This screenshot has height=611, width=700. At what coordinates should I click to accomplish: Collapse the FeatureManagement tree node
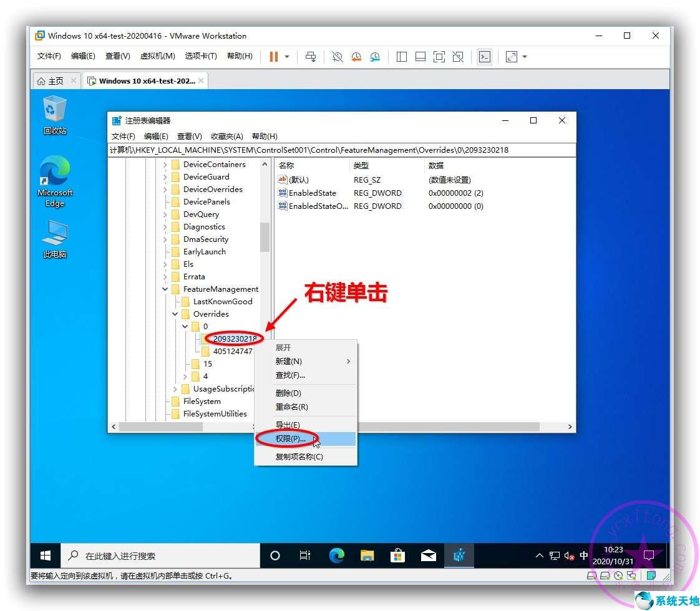165,289
